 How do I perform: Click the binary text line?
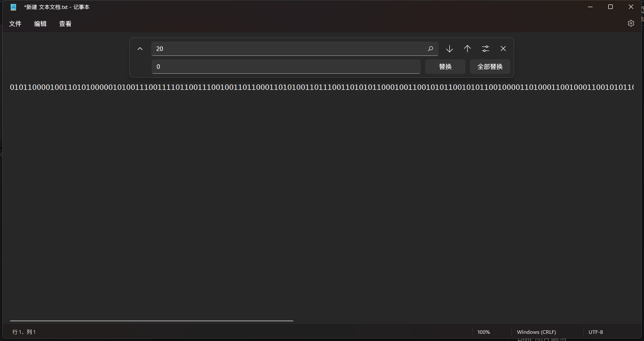coord(322,87)
